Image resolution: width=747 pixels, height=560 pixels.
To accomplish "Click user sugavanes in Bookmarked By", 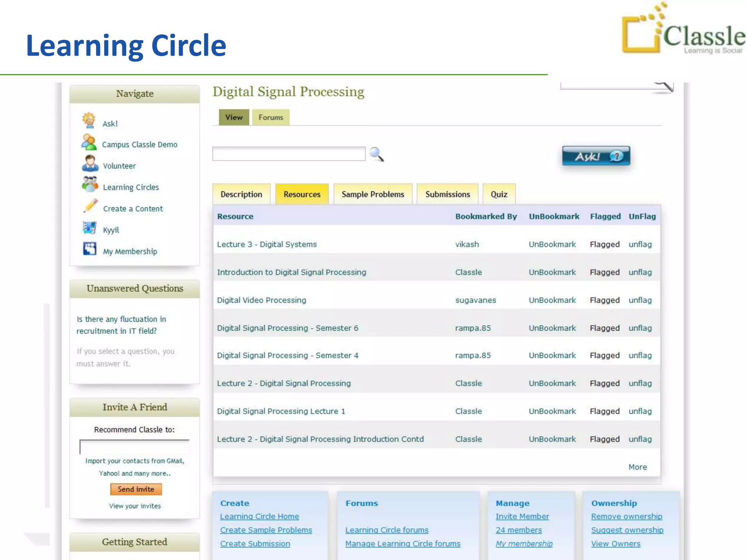I will (476, 300).
